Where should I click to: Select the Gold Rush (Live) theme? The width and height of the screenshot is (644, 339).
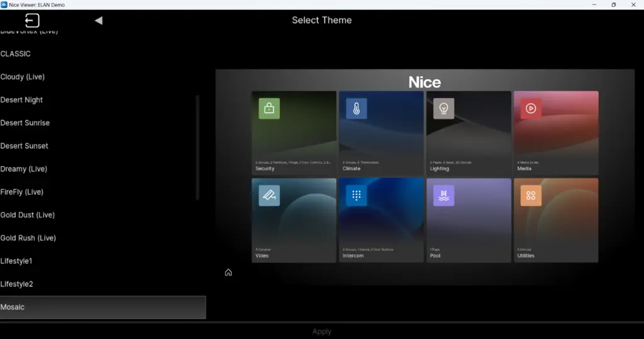pos(28,238)
